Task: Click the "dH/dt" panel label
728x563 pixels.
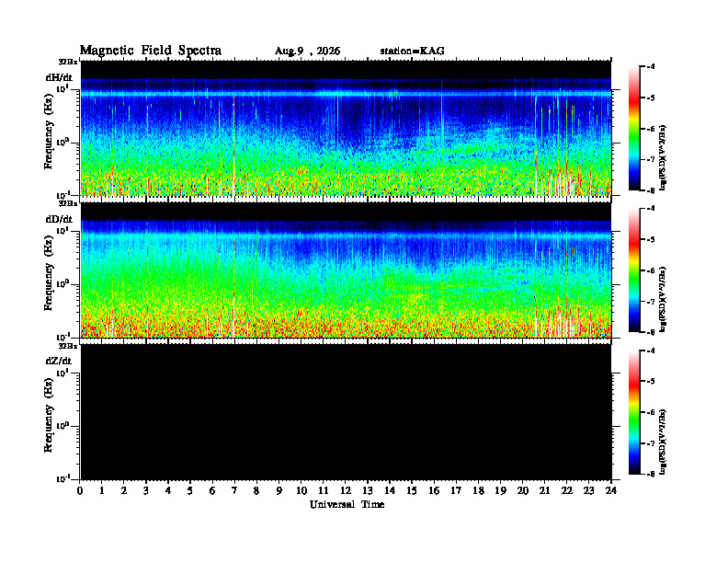Action: coord(59,77)
